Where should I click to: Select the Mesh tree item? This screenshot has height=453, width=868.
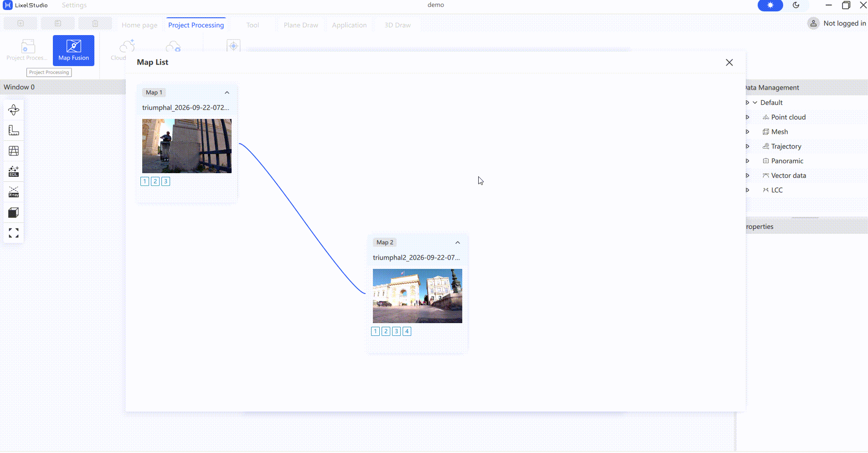click(x=780, y=132)
